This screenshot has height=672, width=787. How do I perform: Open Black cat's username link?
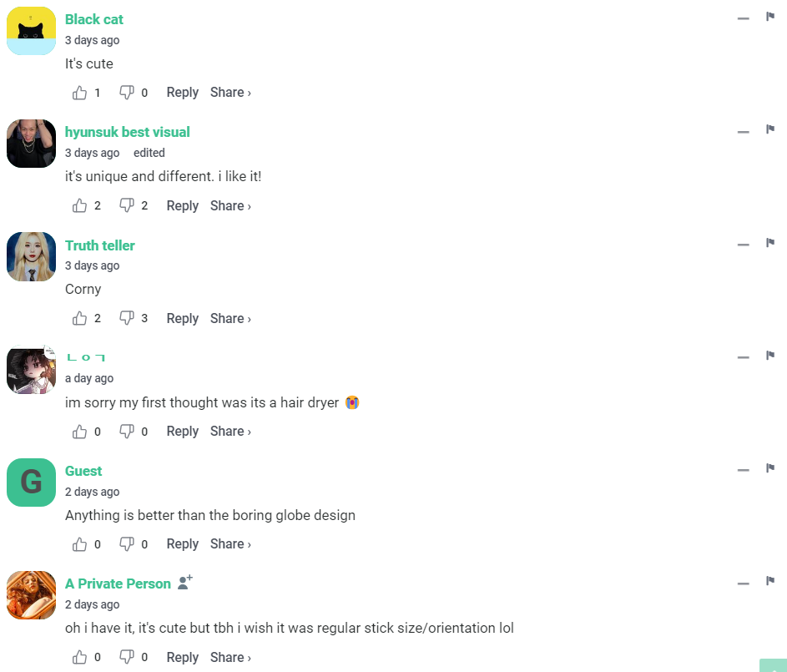(94, 19)
